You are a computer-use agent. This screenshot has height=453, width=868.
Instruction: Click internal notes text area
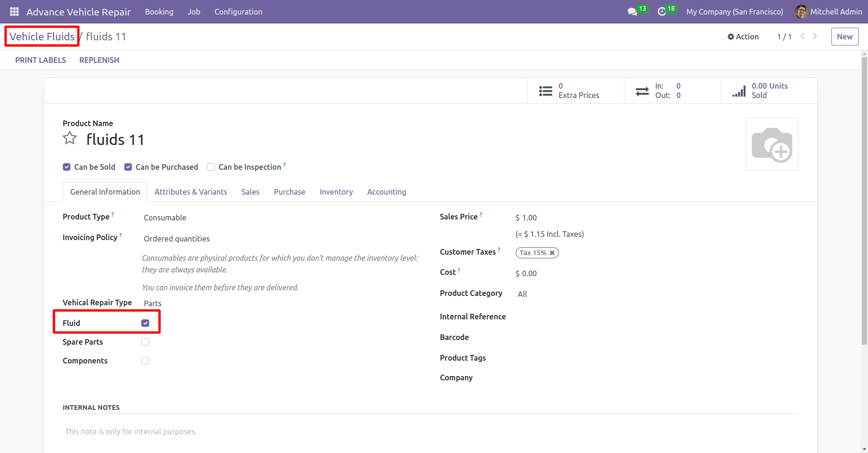(x=430, y=431)
